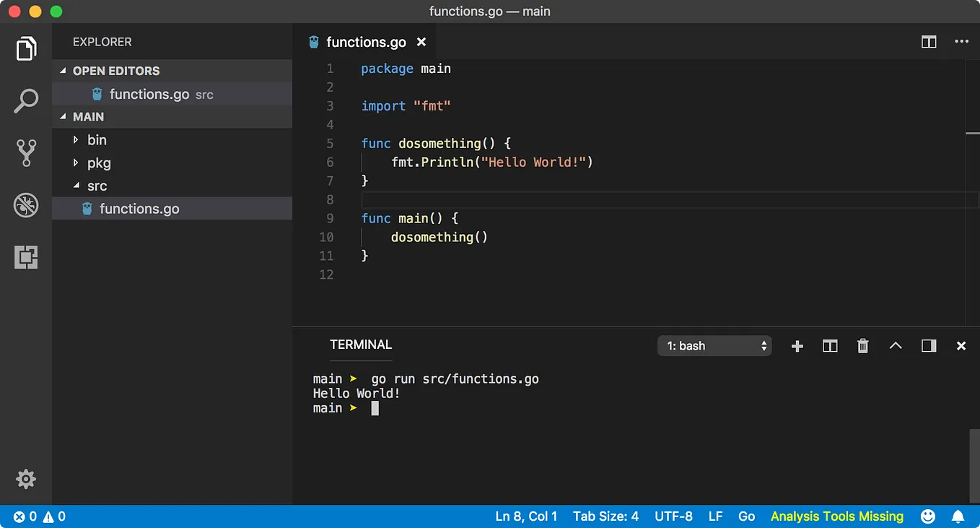Maximize terminal panel with up chevron
Screen dimensions: 980x528
[x=896, y=346]
